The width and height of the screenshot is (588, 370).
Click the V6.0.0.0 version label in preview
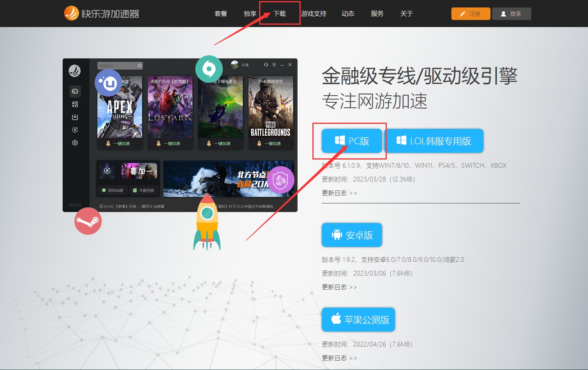pyautogui.click(x=74, y=205)
